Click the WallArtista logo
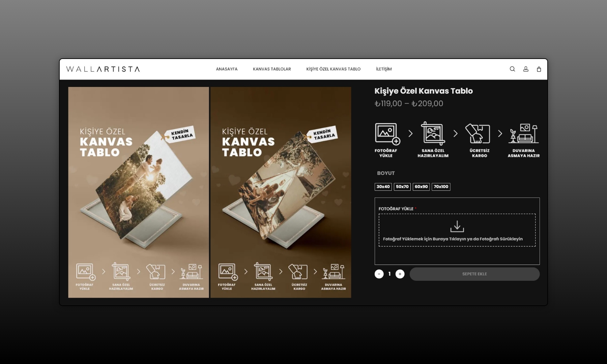 coord(103,69)
